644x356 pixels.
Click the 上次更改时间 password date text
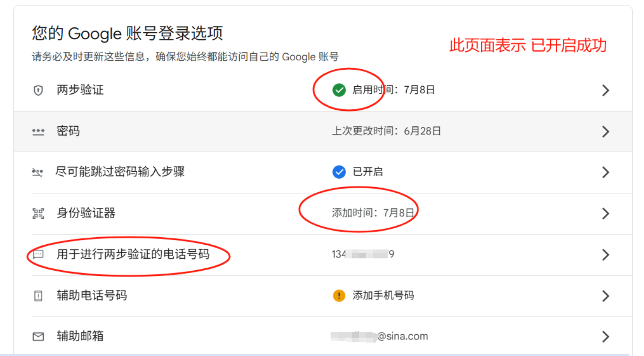click(x=386, y=131)
